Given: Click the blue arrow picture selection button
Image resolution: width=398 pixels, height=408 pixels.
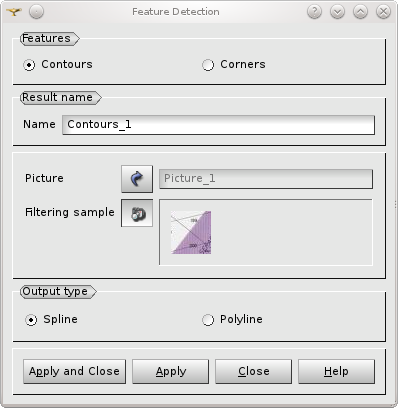Looking at the screenshot, I should click(x=137, y=179).
